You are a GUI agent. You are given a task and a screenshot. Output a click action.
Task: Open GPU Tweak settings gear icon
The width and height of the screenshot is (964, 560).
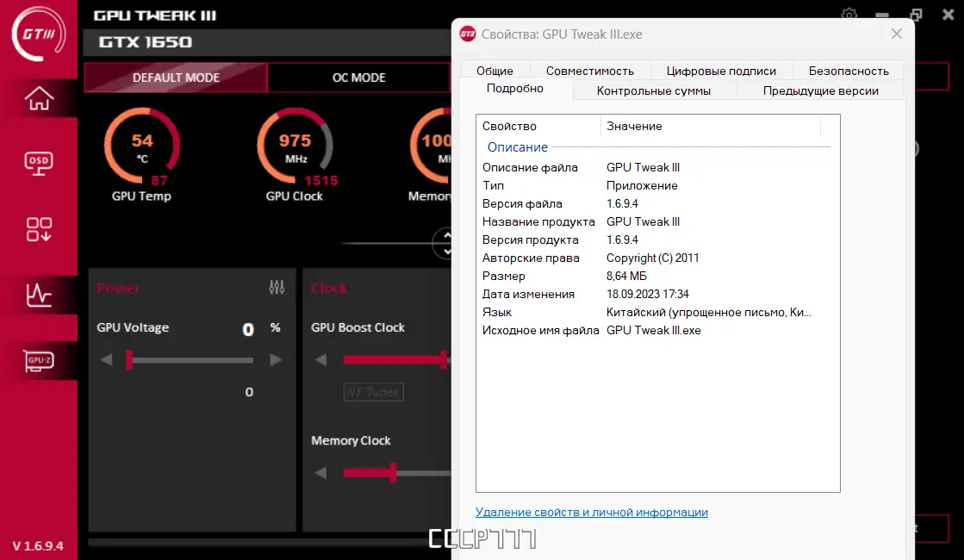click(x=849, y=14)
